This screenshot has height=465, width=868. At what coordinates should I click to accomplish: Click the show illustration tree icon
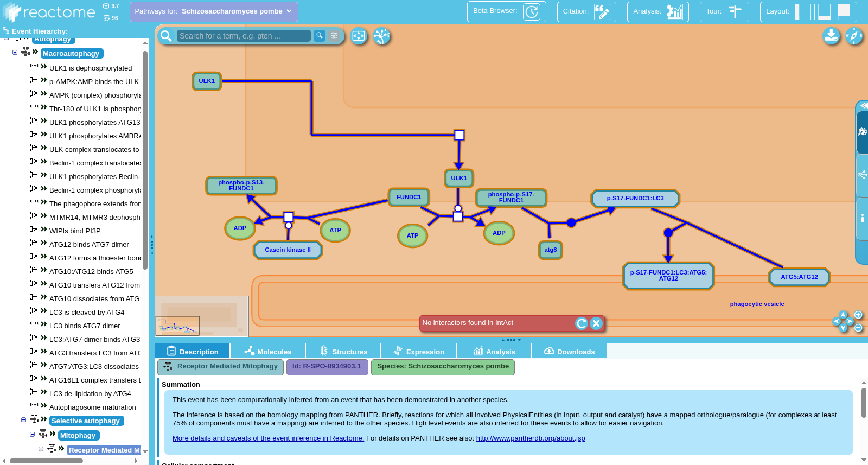pos(382,36)
